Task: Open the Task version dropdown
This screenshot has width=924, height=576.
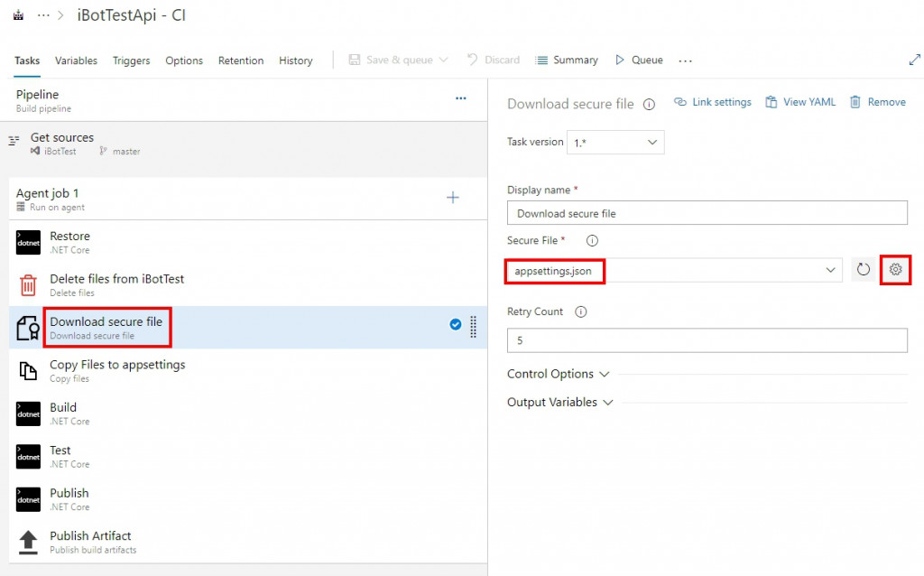Action: 615,143
